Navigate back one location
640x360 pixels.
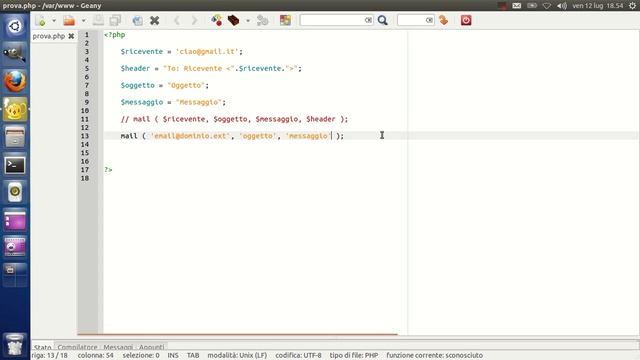click(x=177, y=20)
